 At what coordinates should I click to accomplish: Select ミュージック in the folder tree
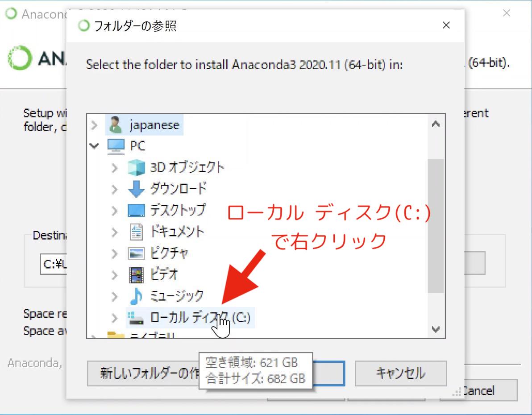[177, 296]
